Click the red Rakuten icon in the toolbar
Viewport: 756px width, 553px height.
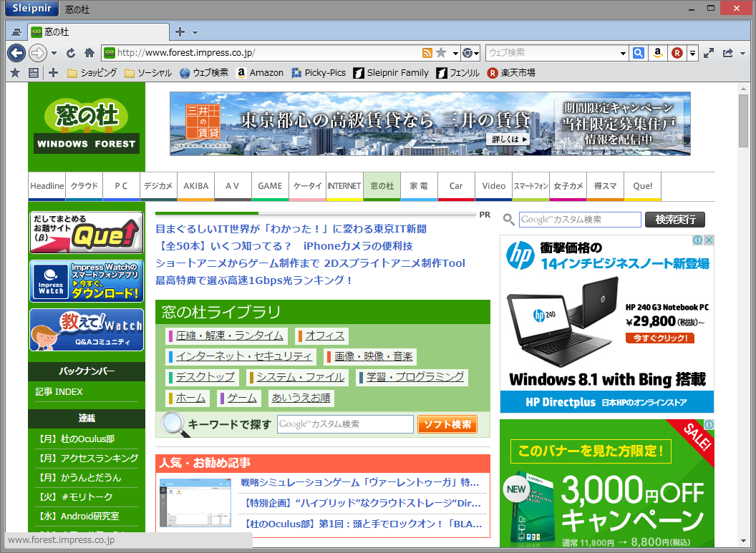point(676,53)
